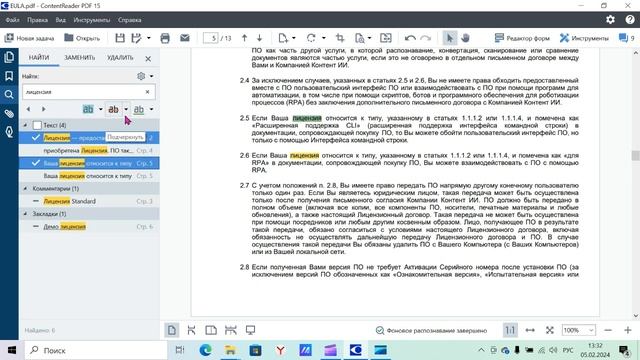
Task: Switch to single page view
Action: point(172,330)
